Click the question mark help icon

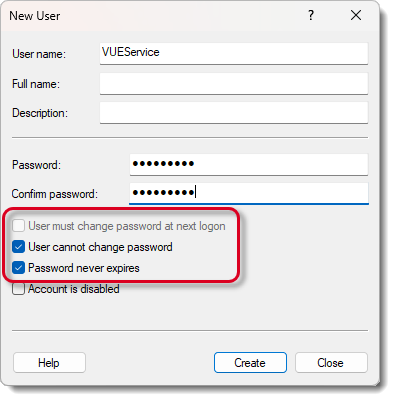pyautogui.click(x=311, y=15)
